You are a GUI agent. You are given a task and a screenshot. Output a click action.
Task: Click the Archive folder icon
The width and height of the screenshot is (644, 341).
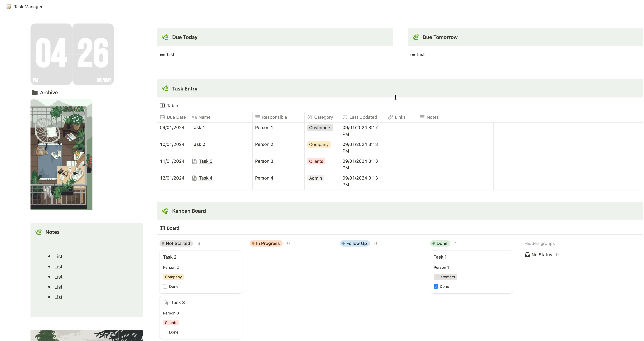pyautogui.click(x=35, y=93)
